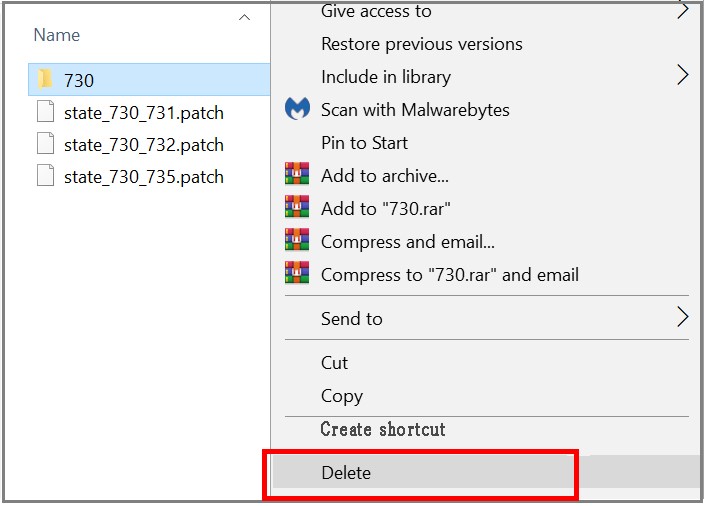Click WinRAR icon beside Compress to "730.rar" and email
704x506 pixels.
pyautogui.click(x=297, y=273)
